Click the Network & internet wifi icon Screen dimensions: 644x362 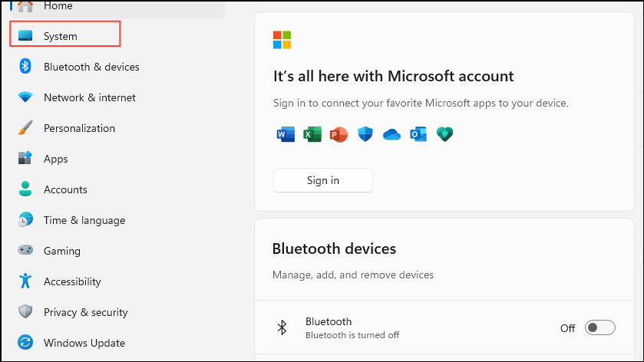pyautogui.click(x=25, y=97)
